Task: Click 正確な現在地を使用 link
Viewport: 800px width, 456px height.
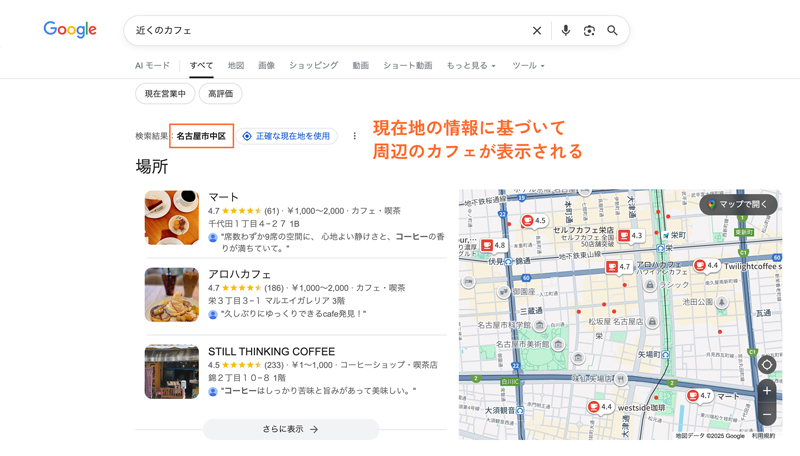Action: point(286,136)
